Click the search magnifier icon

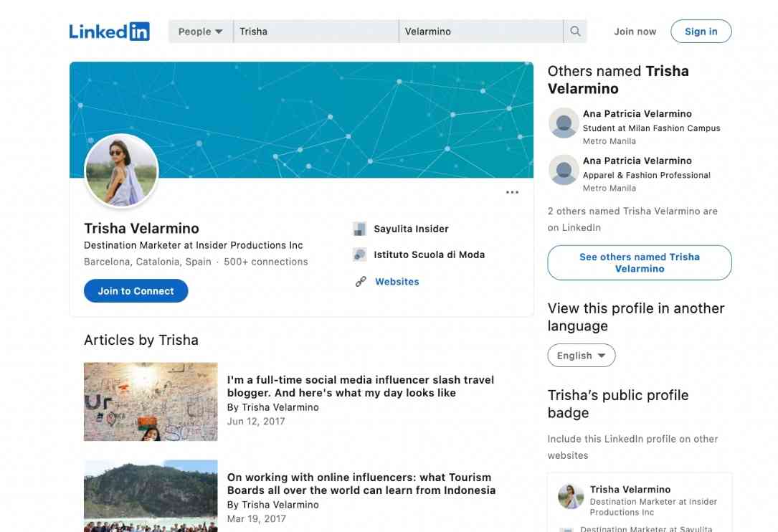point(575,32)
